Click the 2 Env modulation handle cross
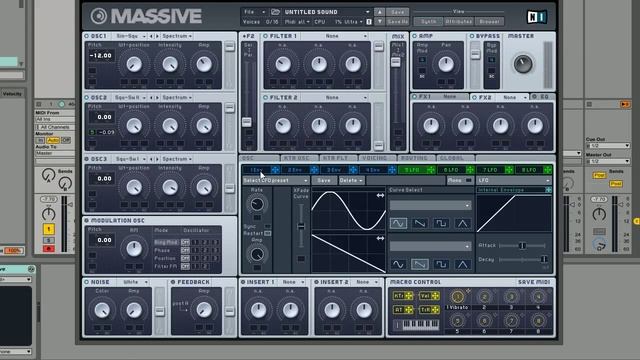Viewport: 640px width, 360px height. coord(314,170)
